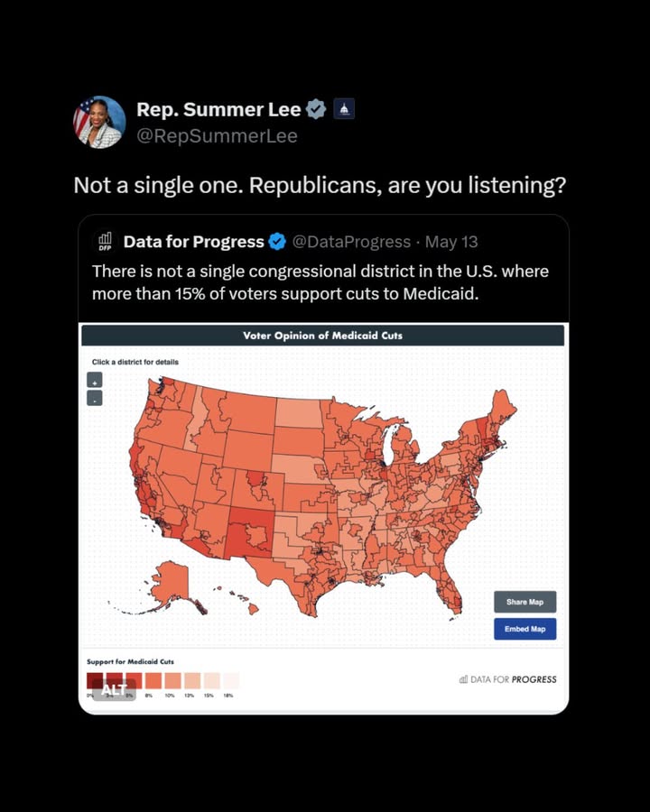Open the ALT image description badge
This screenshot has width=650, height=812.
click(114, 690)
